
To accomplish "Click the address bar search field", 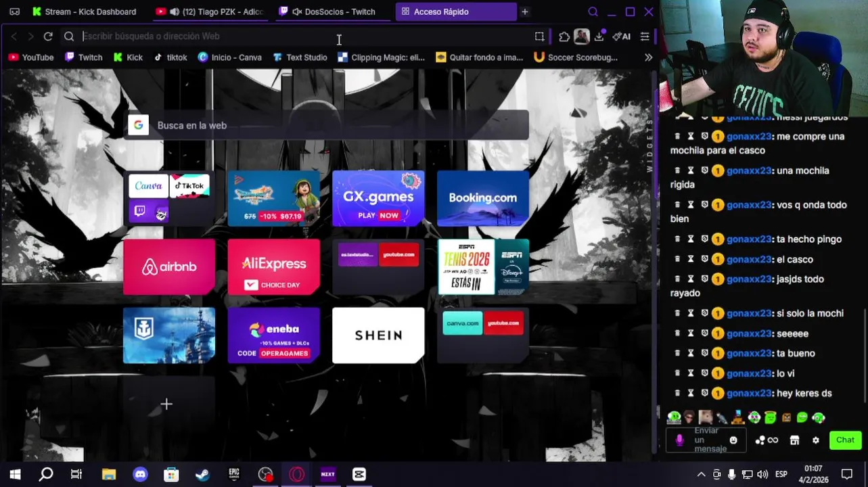I will point(304,37).
